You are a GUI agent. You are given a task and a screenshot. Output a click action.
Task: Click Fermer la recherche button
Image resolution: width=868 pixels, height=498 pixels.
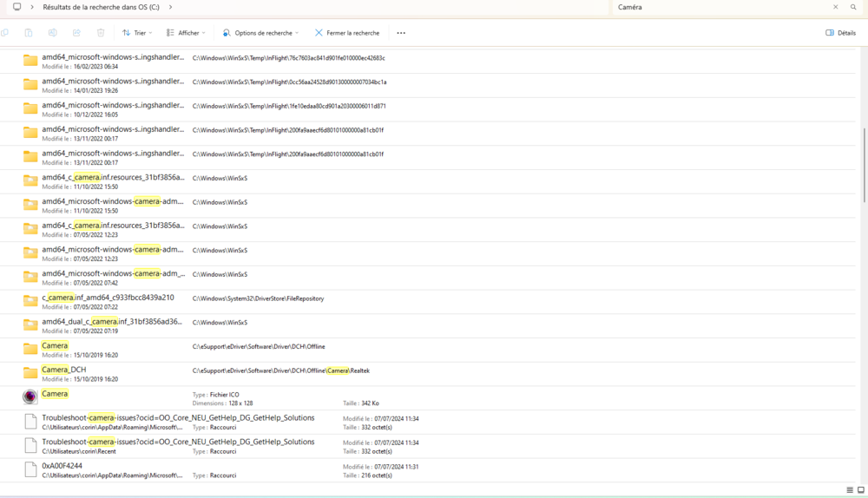pyautogui.click(x=347, y=33)
